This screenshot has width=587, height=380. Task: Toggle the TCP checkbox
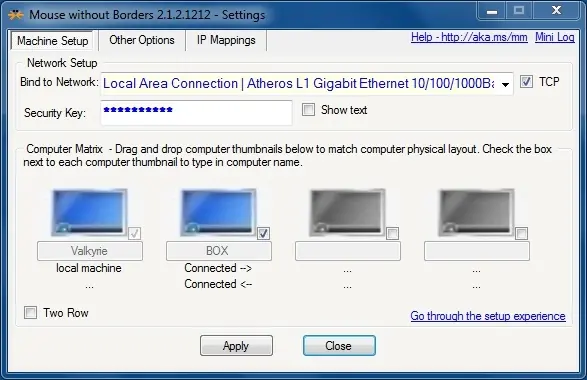pyautogui.click(x=526, y=81)
